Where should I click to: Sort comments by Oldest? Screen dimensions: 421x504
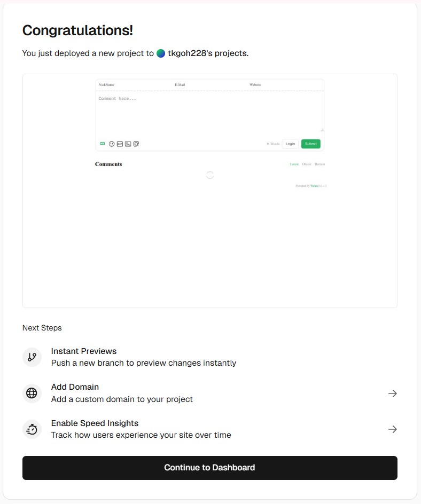pos(307,164)
